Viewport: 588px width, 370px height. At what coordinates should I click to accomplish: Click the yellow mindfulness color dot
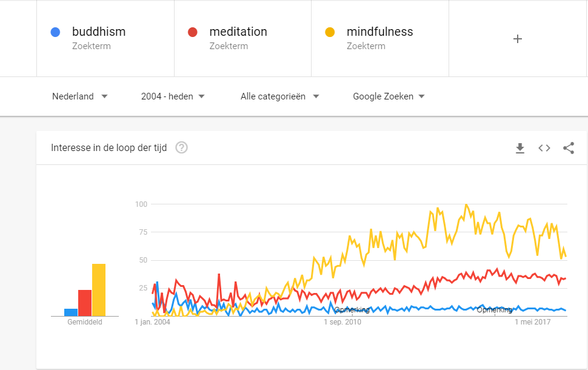[x=330, y=32]
